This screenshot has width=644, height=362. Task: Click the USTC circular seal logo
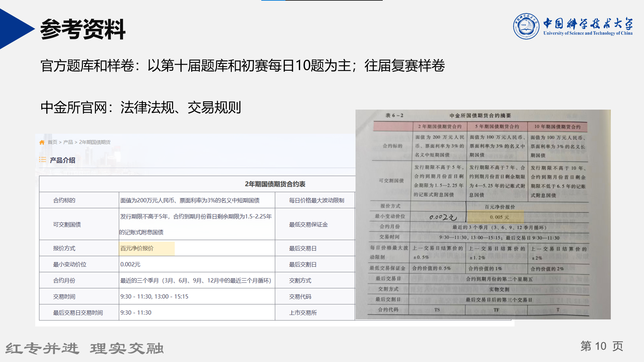[x=526, y=26]
